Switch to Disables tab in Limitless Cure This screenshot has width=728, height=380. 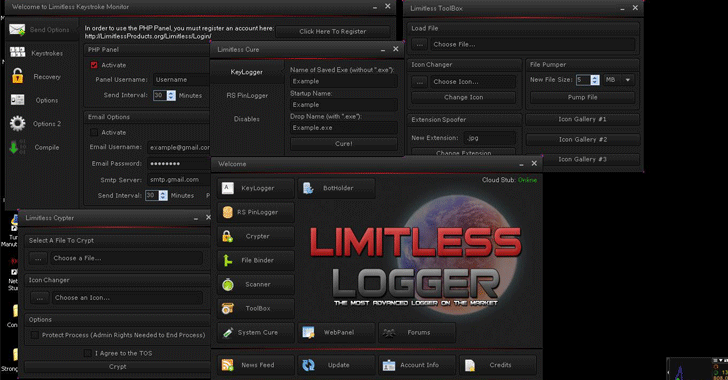[x=247, y=119]
